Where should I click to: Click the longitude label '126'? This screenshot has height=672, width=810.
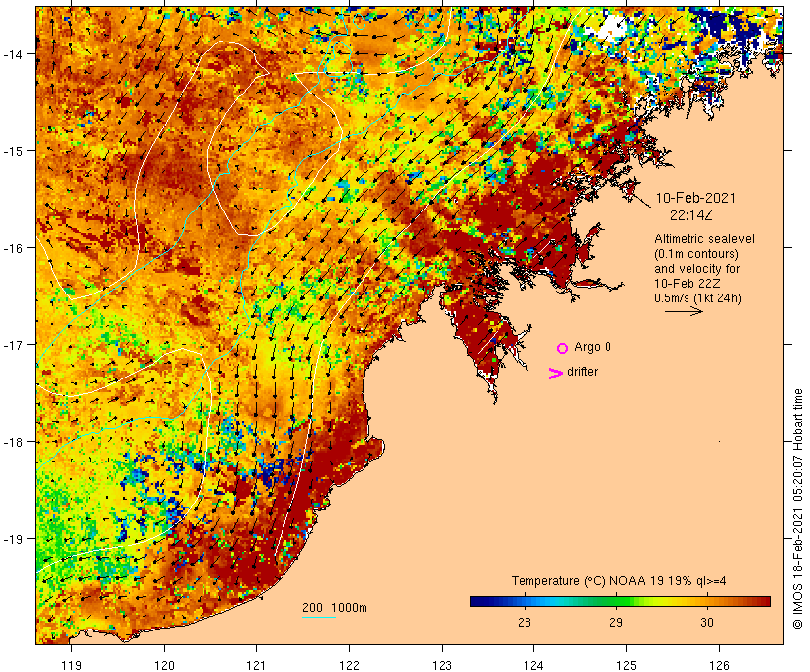point(719,665)
